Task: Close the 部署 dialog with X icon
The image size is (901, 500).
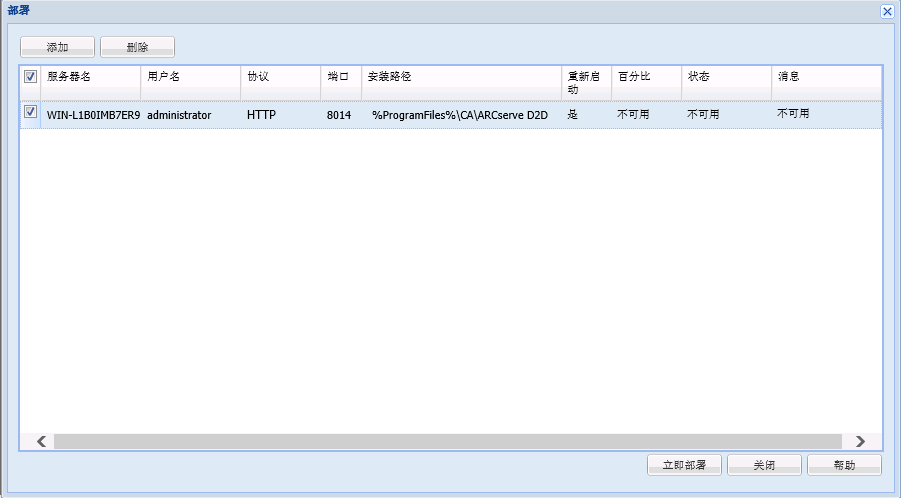Action: pos(887,11)
